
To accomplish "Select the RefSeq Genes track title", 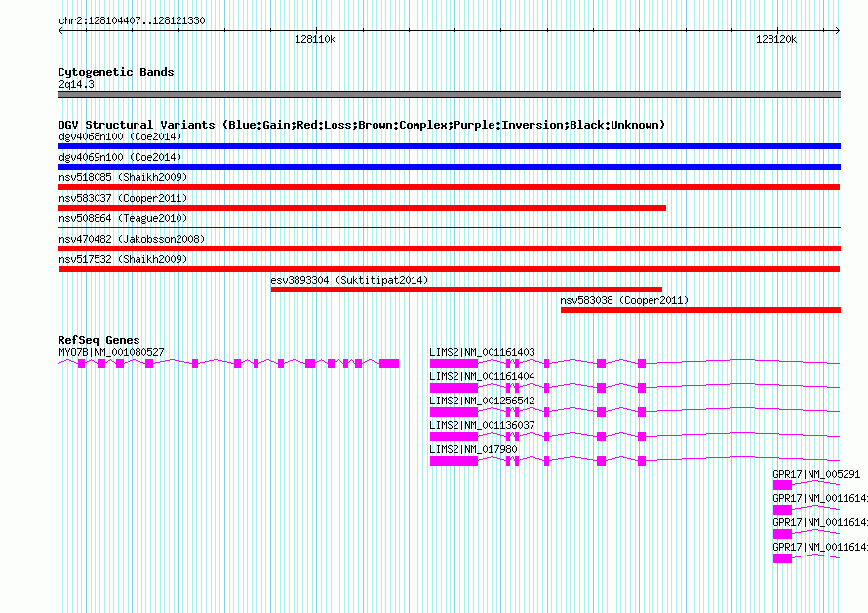I will (99, 340).
